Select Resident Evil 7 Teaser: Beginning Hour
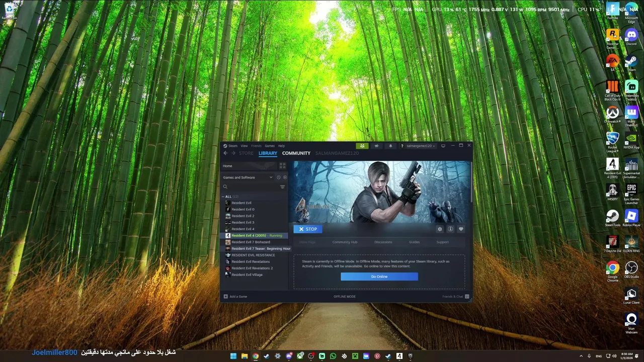644x362 pixels. coord(258,248)
